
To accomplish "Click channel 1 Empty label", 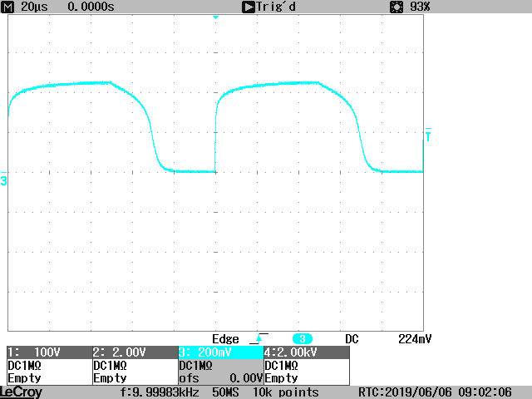I will 24,378.
